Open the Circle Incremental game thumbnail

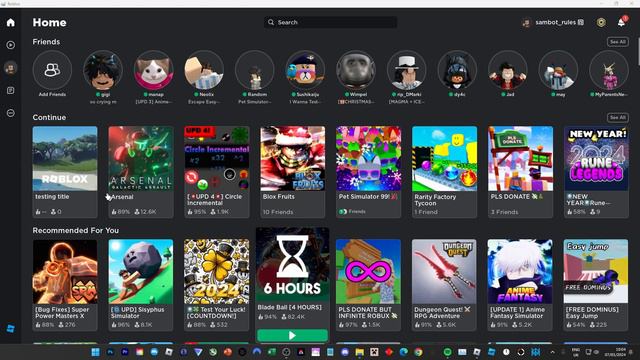point(217,158)
